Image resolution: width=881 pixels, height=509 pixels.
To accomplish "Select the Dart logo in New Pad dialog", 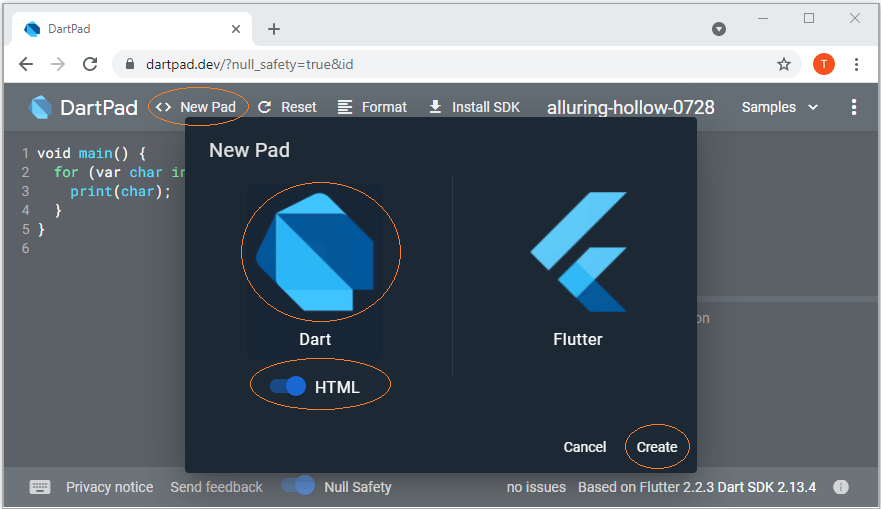I will tap(316, 251).
